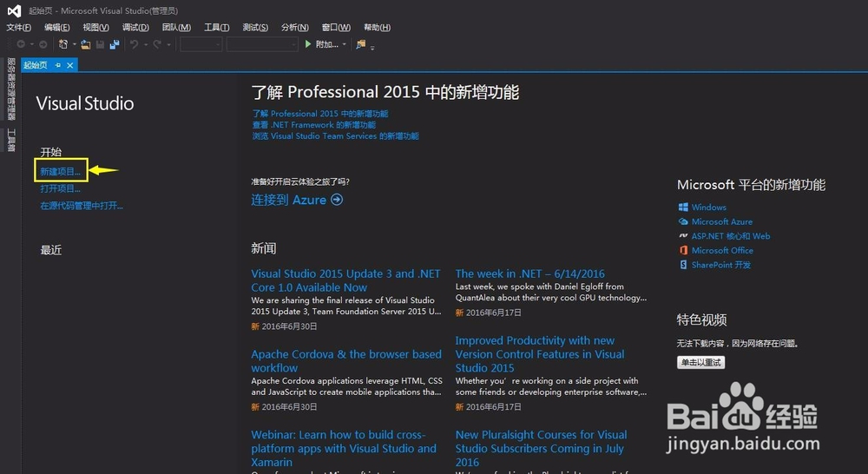Expand the New Project icon dropdown arrow
This screenshot has height=474, width=868.
tap(74, 44)
